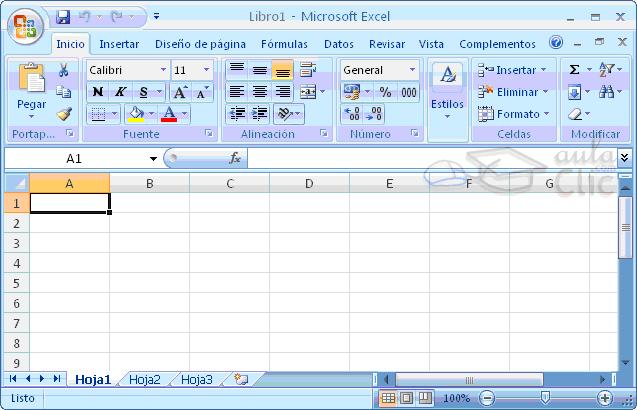This screenshot has width=637, height=410.
Task: Decrease font size with small A
Action: (202, 92)
